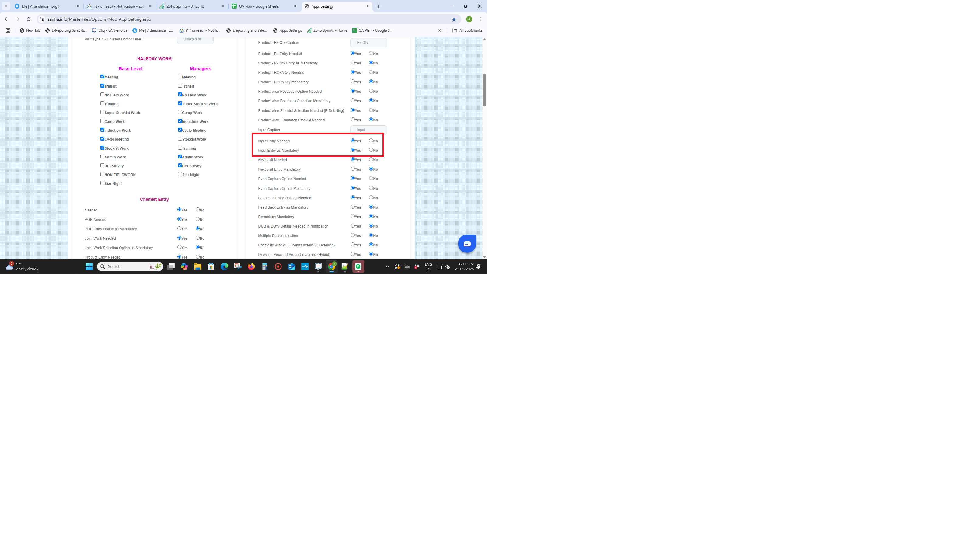
Task: Open the Chrome apps grid icon
Action: [x=8, y=30]
